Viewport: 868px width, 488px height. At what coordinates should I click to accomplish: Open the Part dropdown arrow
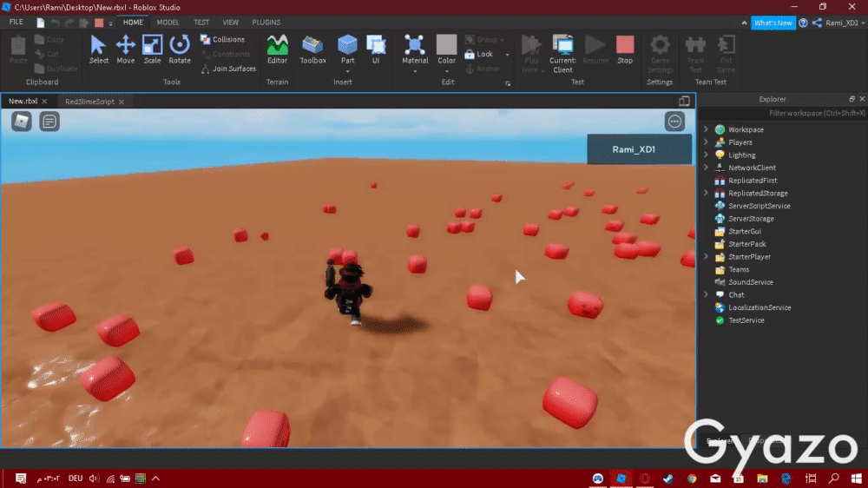point(348,71)
